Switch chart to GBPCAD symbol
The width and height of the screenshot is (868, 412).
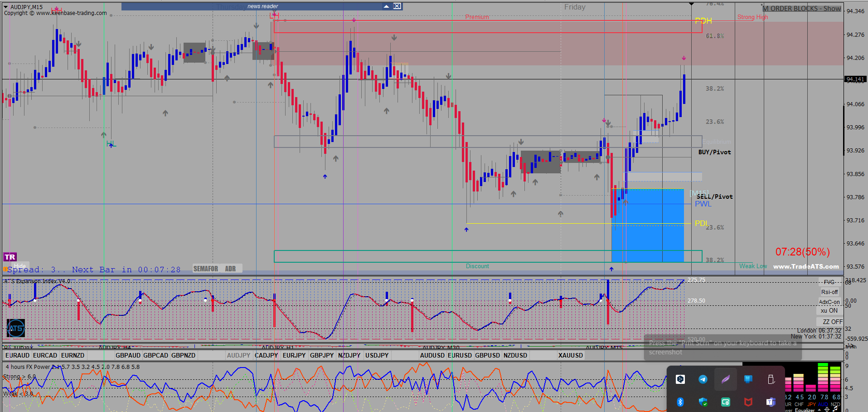(x=156, y=355)
